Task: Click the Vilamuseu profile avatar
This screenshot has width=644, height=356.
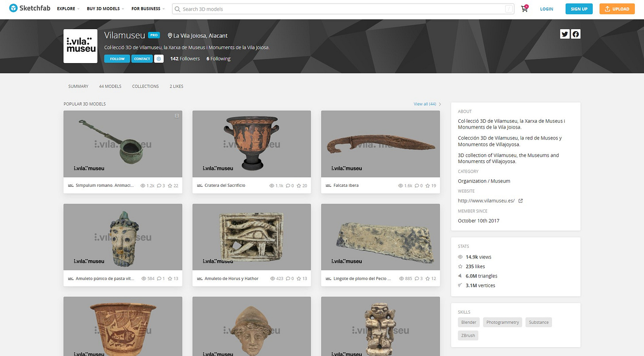Action: pos(80,46)
